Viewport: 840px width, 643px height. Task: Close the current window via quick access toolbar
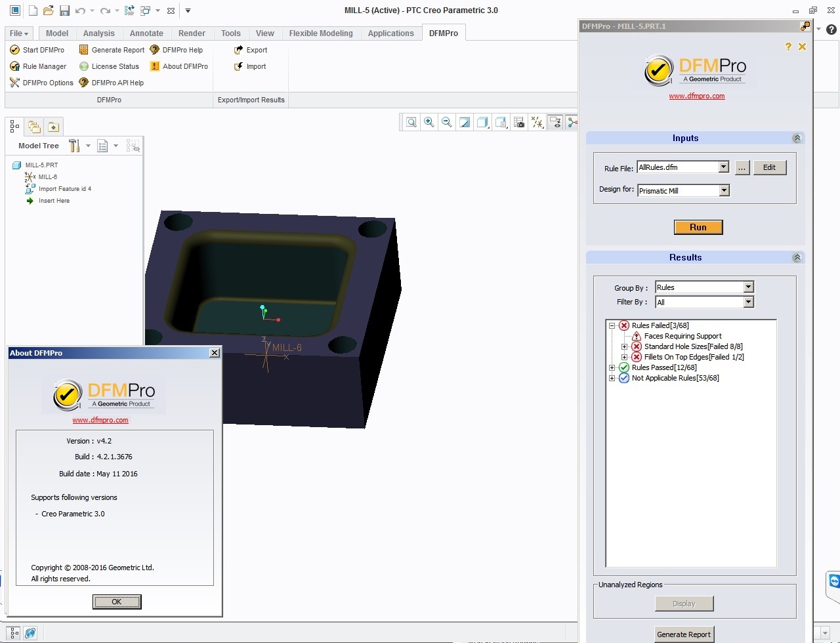(171, 10)
